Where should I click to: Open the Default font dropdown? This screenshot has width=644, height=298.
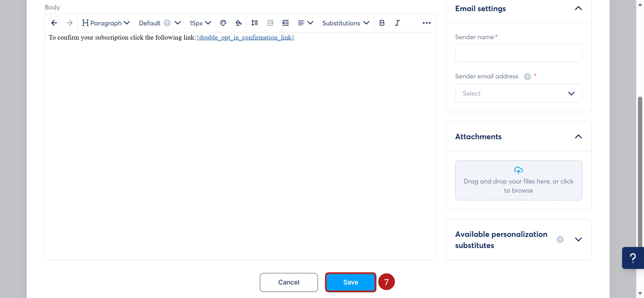pyautogui.click(x=160, y=23)
